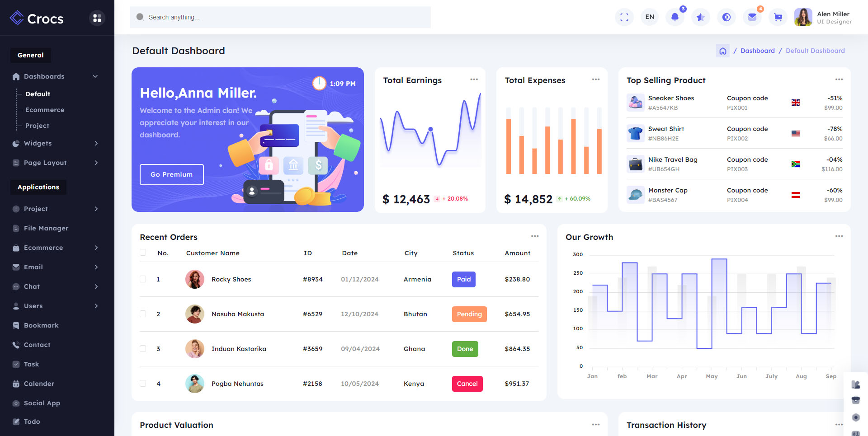Screen dimensions: 868x436
Task: Open the notifications bell icon
Action: point(675,17)
